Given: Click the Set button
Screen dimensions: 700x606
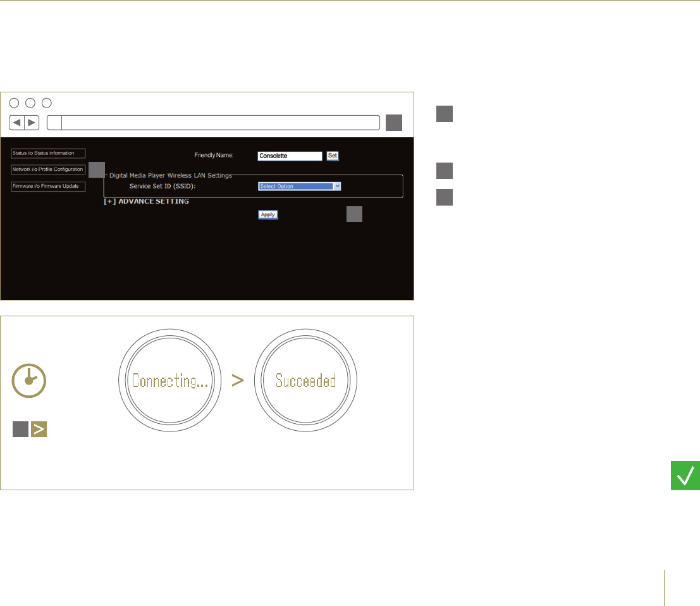Looking at the screenshot, I should (x=333, y=156).
